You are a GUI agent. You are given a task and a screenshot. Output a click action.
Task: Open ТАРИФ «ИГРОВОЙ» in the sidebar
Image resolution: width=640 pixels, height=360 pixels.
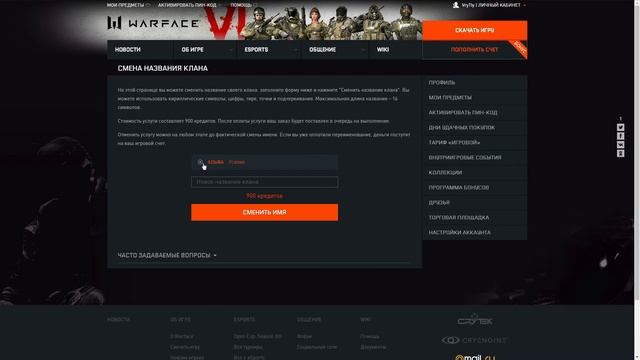[475, 142]
